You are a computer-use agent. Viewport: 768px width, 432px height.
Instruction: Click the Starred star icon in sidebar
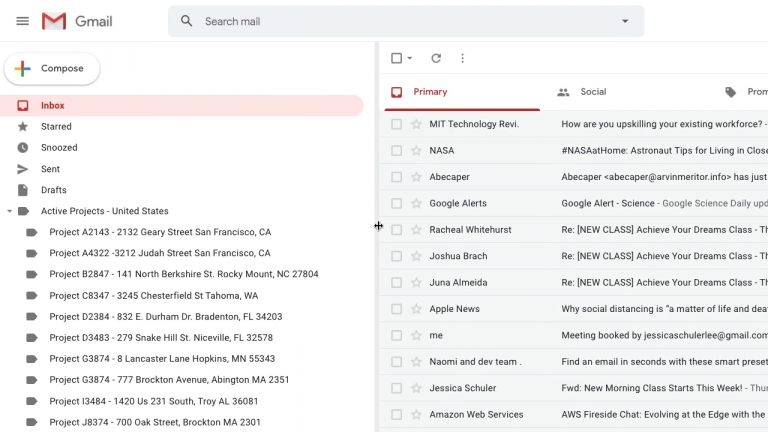23,126
